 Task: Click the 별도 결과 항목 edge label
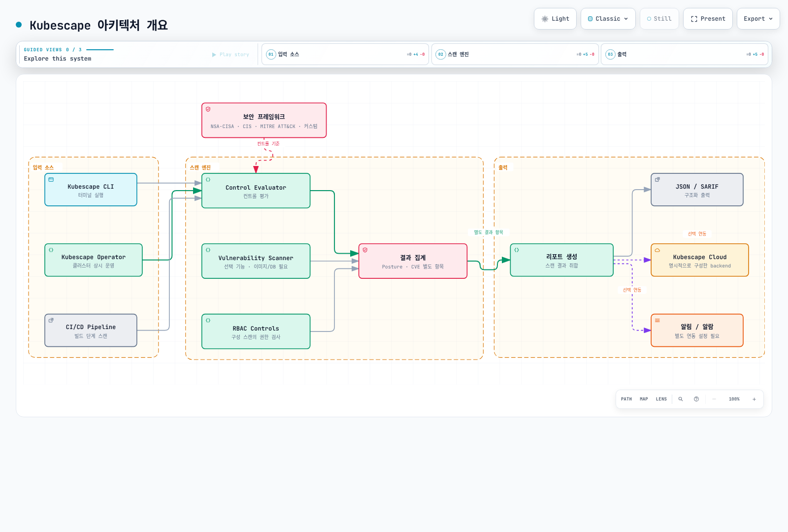pyautogui.click(x=489, y=233)
